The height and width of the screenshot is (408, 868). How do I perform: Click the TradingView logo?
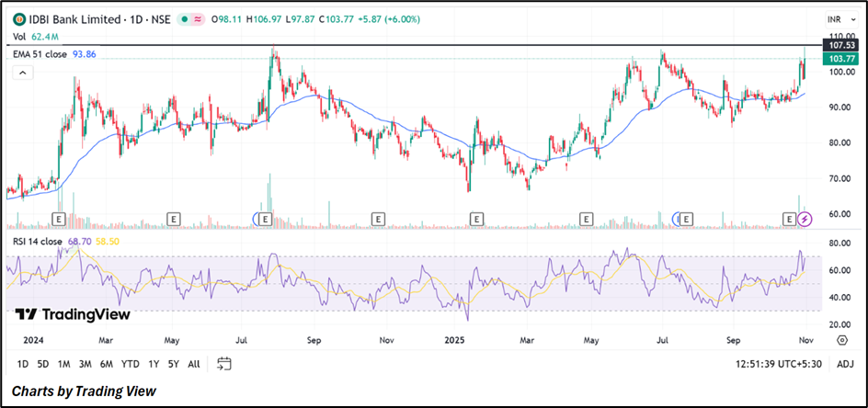[72, 314]
